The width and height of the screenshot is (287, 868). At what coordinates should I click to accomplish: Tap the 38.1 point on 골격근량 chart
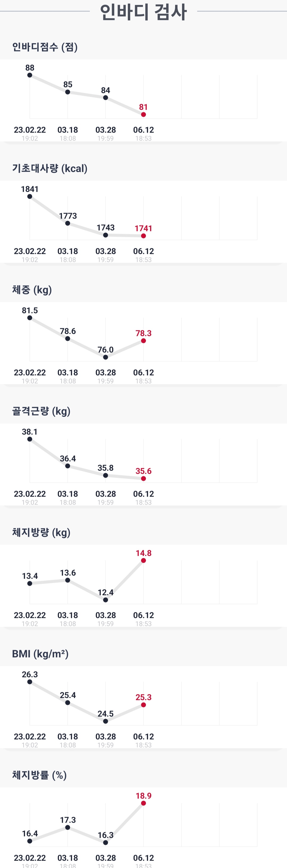point(30,439)
